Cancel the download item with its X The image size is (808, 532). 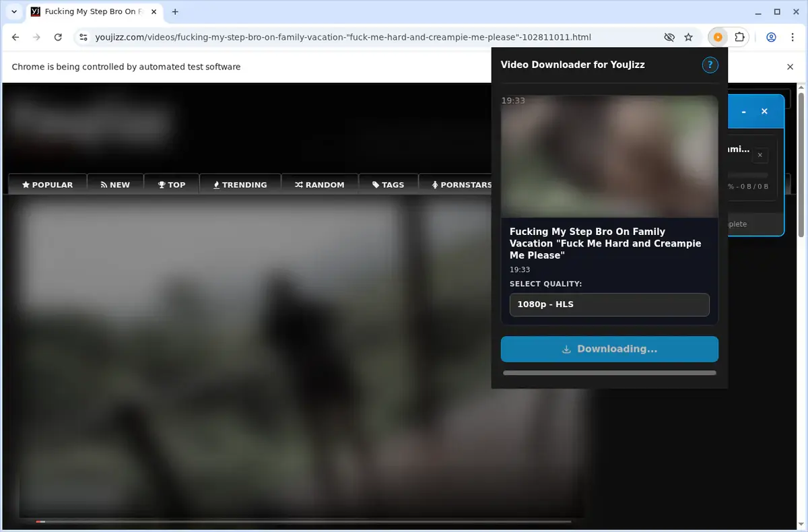pyautogui.click(x=760, y=156)
